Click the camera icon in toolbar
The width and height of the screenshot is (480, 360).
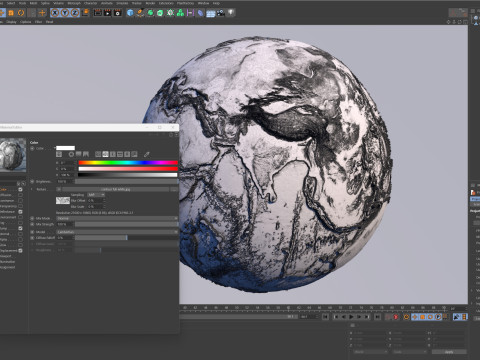point(221,13)
